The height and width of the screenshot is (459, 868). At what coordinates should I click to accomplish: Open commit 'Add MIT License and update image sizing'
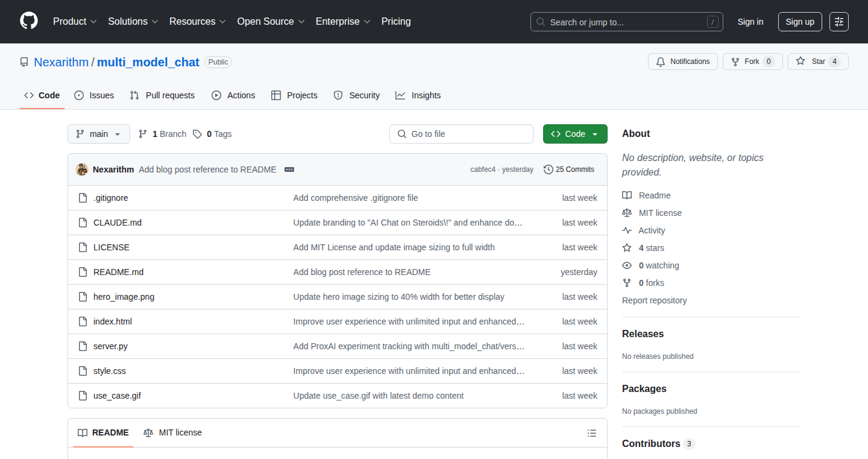point(394,247)
